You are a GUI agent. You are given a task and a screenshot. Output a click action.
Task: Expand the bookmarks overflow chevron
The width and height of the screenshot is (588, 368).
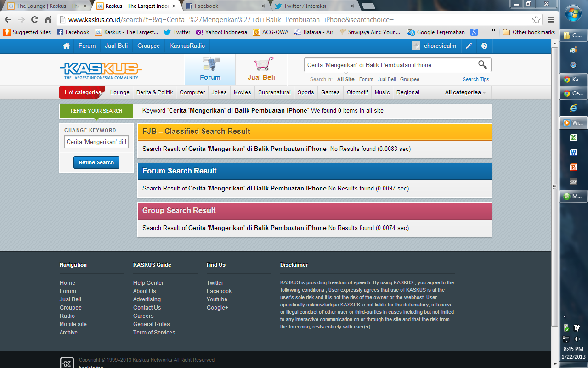[493, 31]
